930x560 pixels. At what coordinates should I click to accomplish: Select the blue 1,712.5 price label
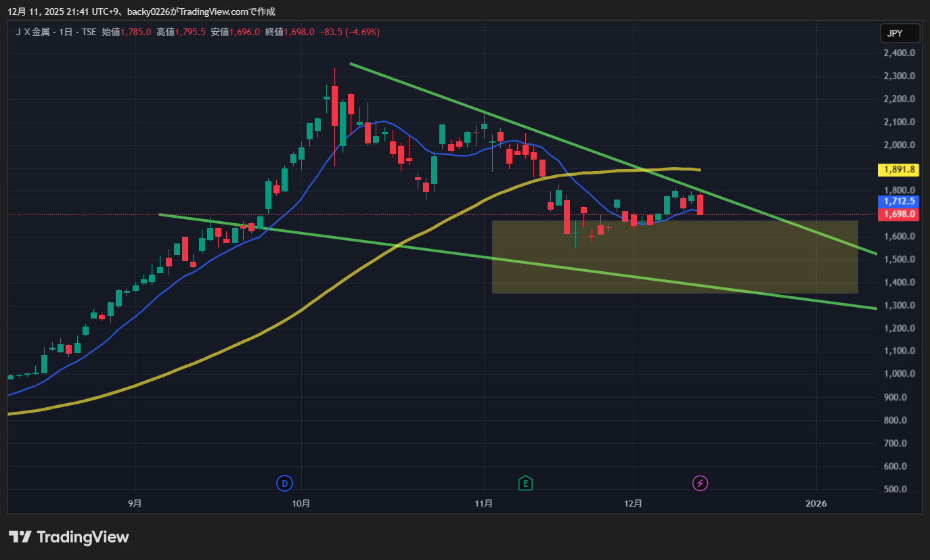click(x=899, y=201)
